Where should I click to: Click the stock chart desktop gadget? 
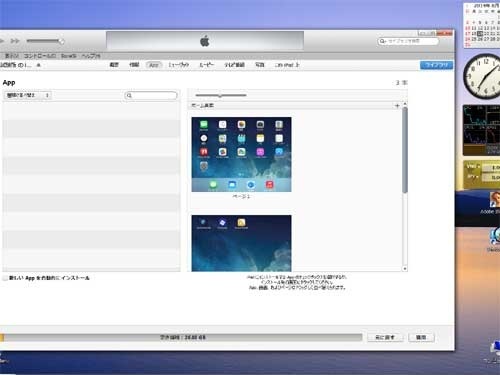click(481, 130)
